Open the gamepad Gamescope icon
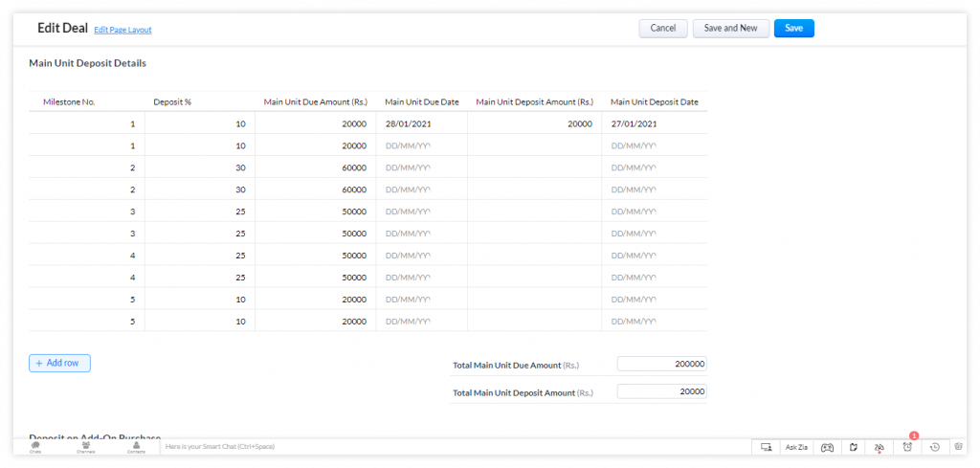The height and width of the screenshot is (468, 980). (x=827, y=447)
